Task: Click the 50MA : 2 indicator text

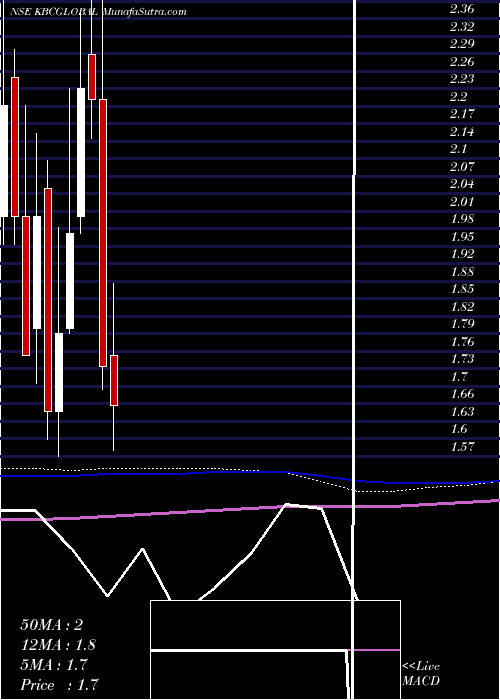Action: click(52, 625)
